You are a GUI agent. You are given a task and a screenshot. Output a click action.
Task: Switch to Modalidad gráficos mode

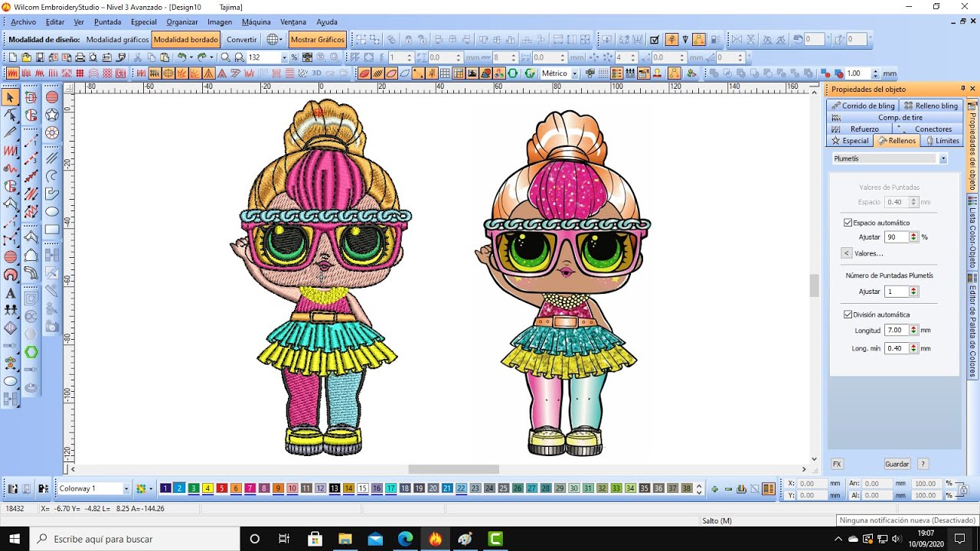117,40
